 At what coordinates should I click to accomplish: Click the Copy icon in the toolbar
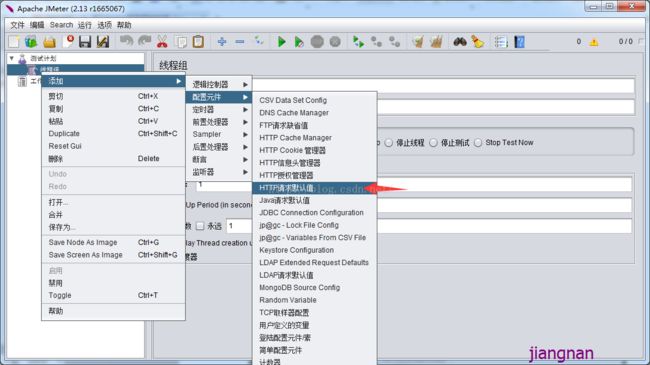pos(181,42)
